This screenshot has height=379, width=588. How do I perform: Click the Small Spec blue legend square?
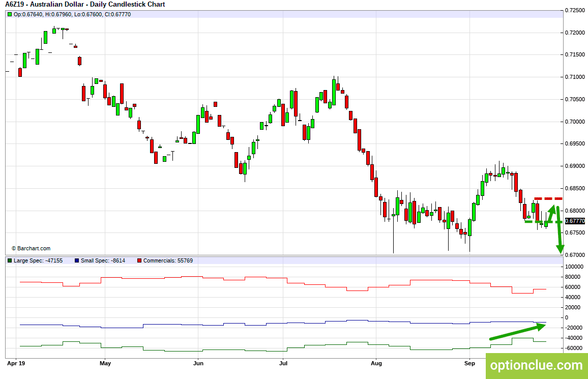click(x=77, y=260)
